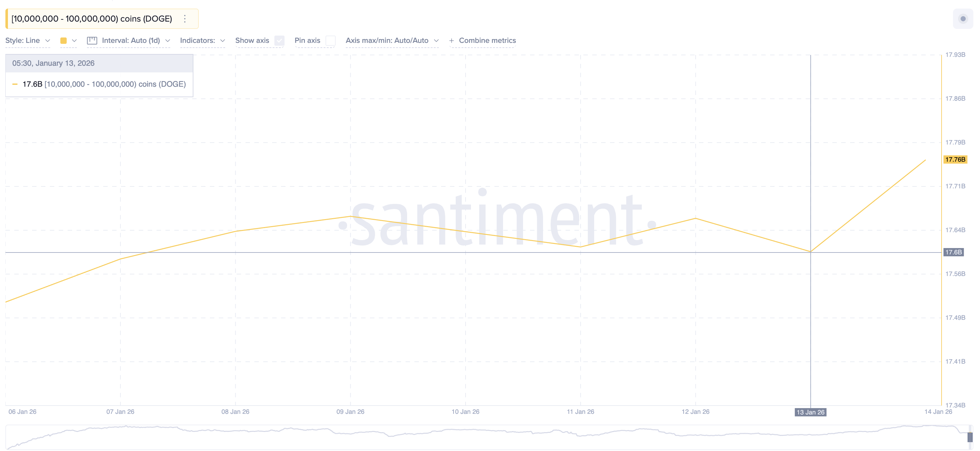Open the metric's three-dot options menu
This screenshot has height=451, width=980.
(x=185, y=19)
